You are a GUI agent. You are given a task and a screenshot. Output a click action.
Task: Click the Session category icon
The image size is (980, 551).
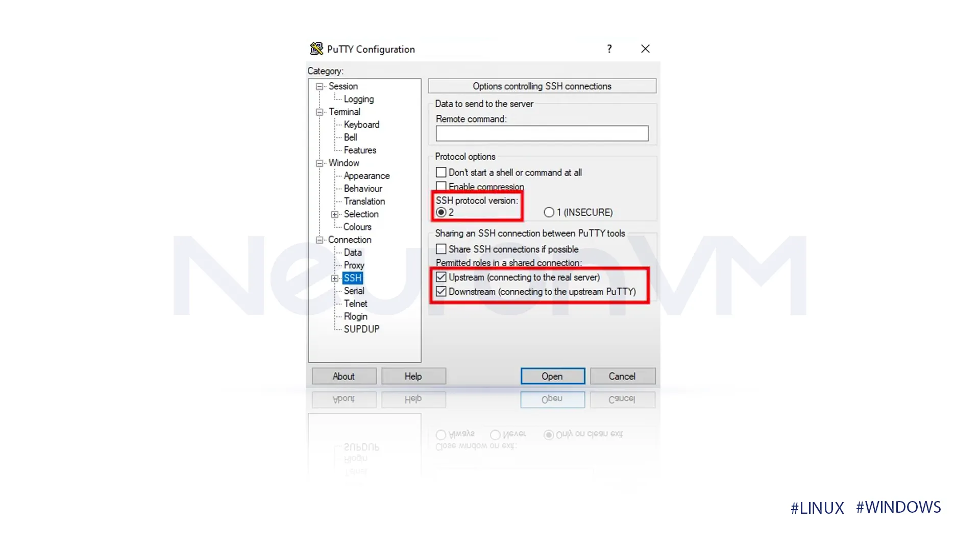[x=320, y=85]
